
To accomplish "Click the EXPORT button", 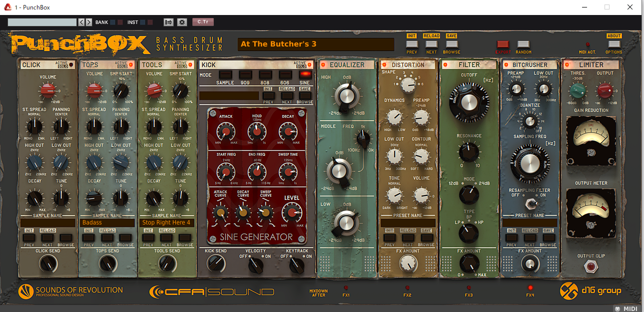I will [503, 44].
